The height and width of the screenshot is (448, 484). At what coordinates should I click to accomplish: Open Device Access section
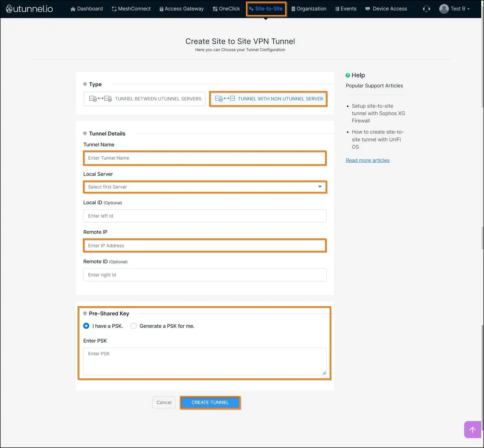pos(386,9)
